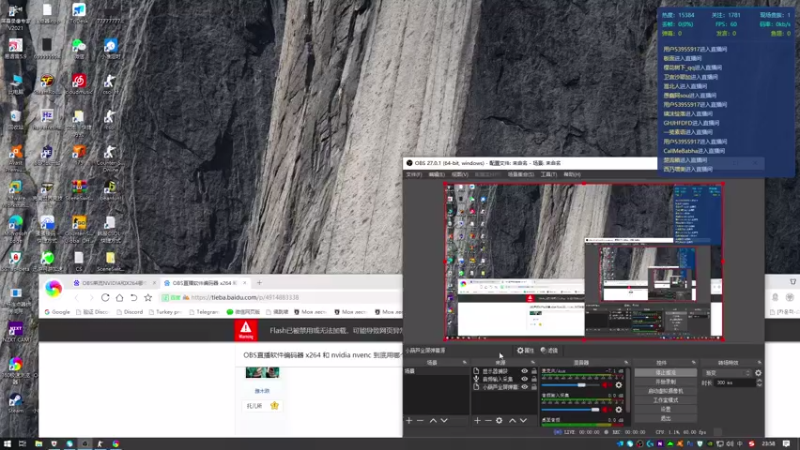Click the 停止推流 stop streaming button
This screenshot has width=800, height=450.
(666, 373)
